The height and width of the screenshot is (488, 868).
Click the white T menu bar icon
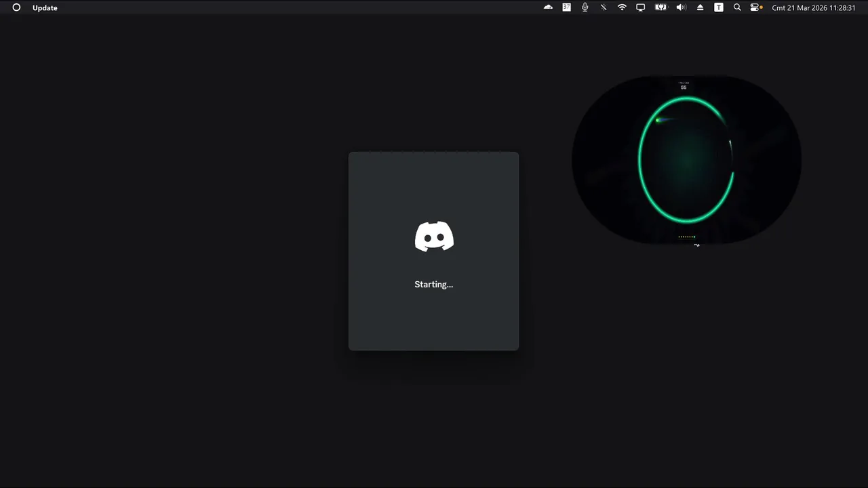tap(718, 7)
